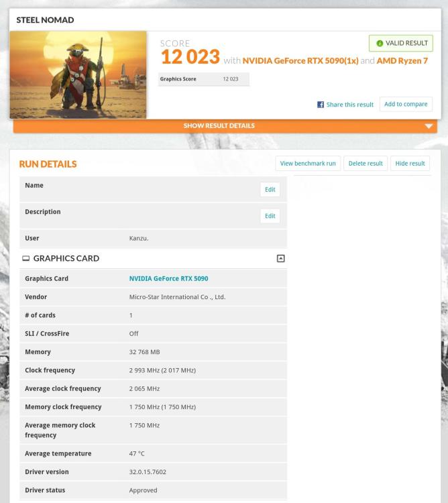The height and width of the screenshot is (503, 448).
Task: Click Memory clock frequency 1 750 MHz (1 750 MHz)
Action: [x=162, y=407]
